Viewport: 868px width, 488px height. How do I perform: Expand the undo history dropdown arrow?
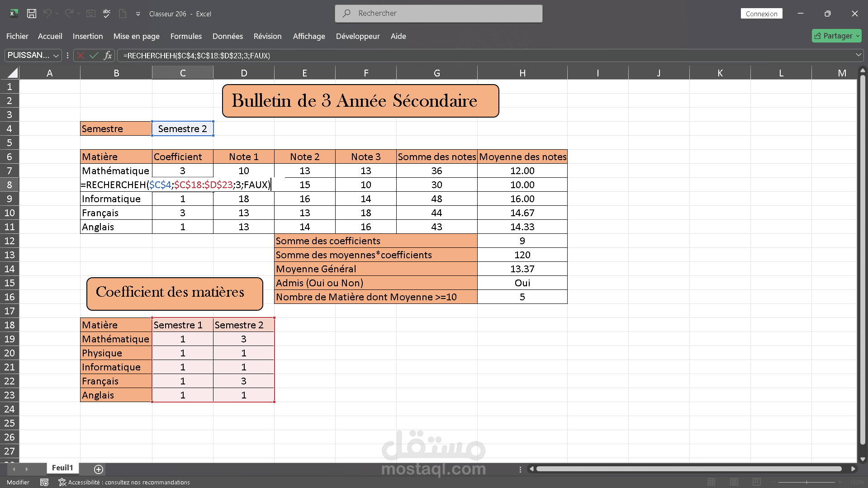click(57, 14)
